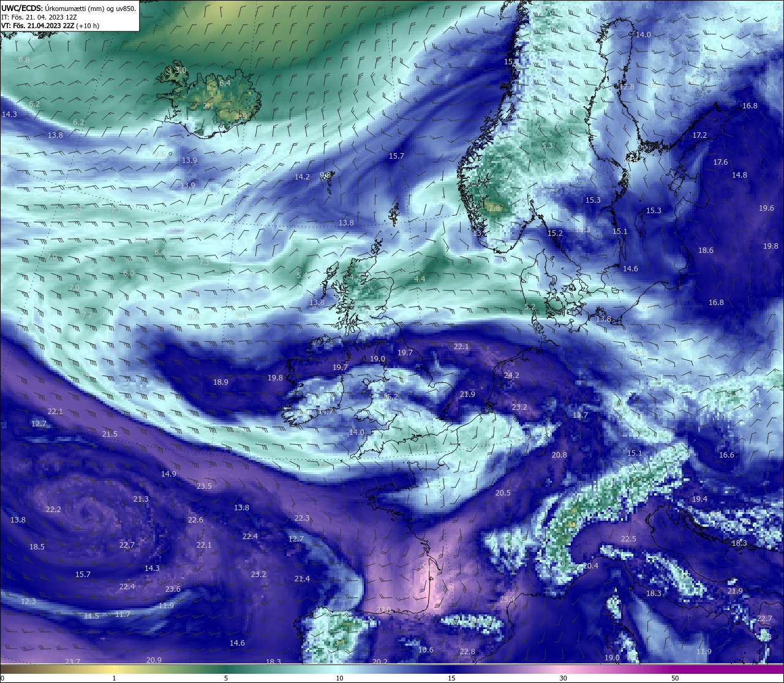Click the valid time line 'VT: Fös. 21.04.2023 22Z (+10 h)'
The width and height of the screenshot is (784, 683).
[x=50, y=26]
